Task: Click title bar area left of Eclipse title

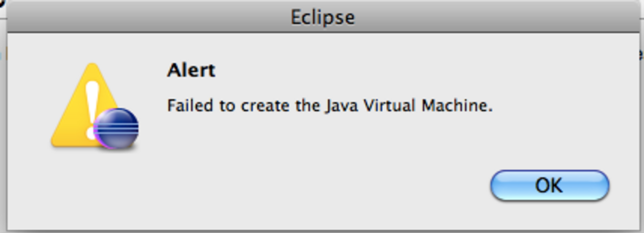Action: pos(149,17)
